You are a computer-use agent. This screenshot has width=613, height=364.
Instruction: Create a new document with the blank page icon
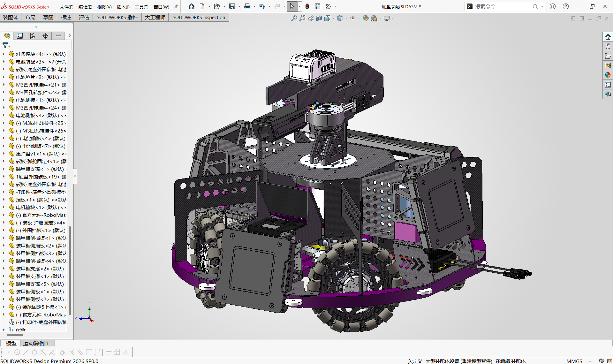pos(202,6)
